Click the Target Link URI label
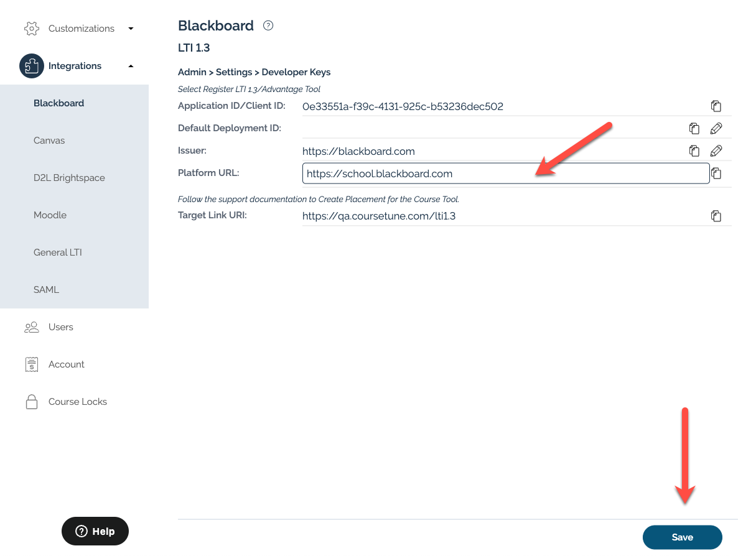756x556 pixels. (212, 216)
